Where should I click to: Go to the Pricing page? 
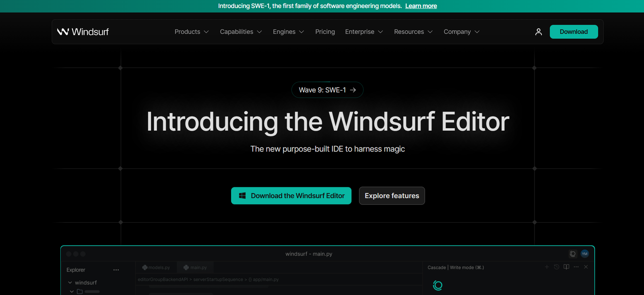click(325, 32)
